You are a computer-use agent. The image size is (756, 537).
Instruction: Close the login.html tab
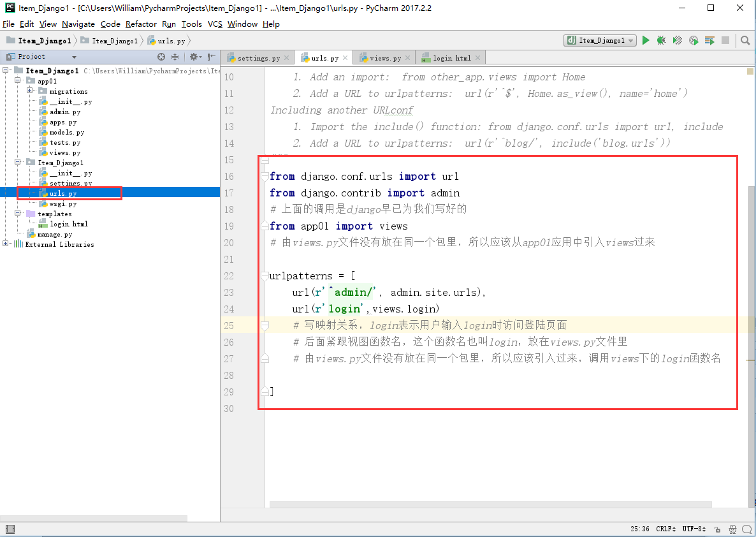[478, 58]
